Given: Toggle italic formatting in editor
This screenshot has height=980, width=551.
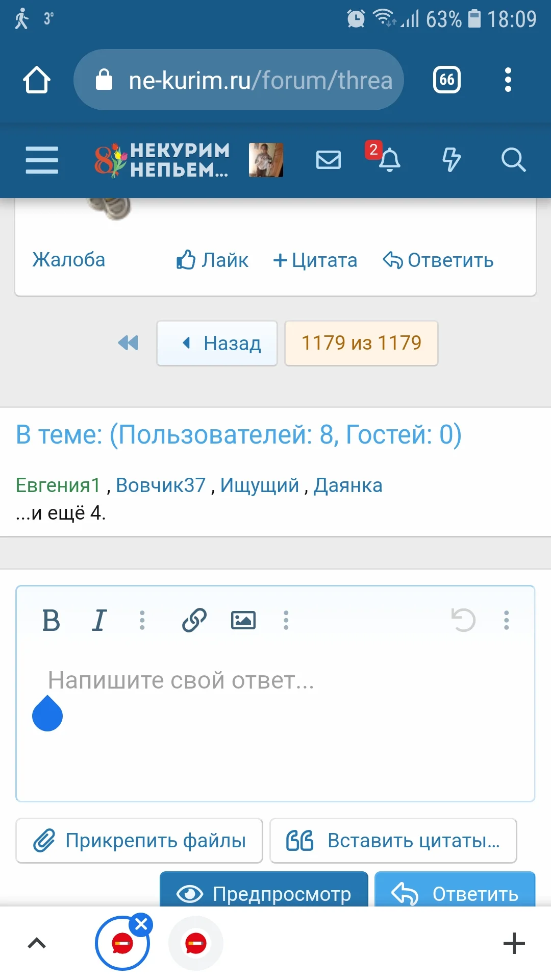Looking at the screenshot, I should [99, 621].
